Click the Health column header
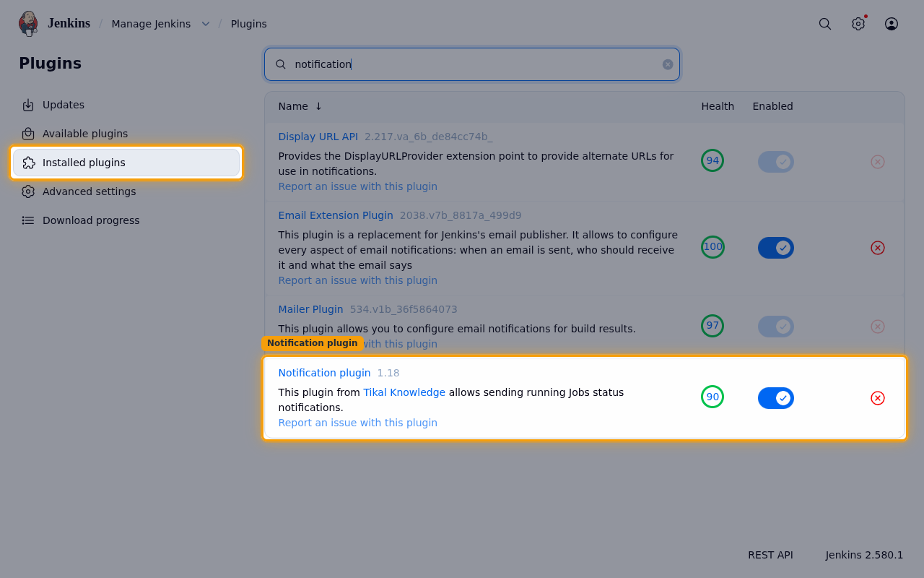Image resolution: width=924 pixels, height=578 pixels. click(x=718, y=106)
